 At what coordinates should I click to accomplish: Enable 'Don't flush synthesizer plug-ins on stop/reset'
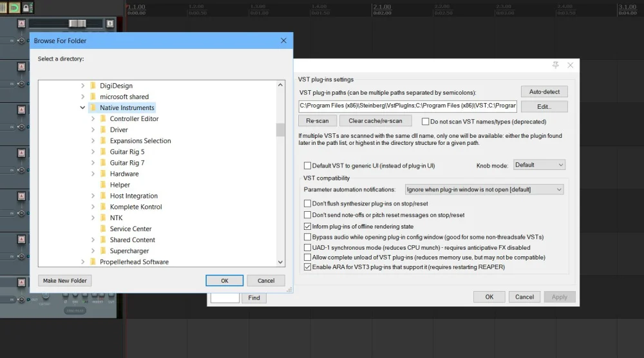point(307,203)
